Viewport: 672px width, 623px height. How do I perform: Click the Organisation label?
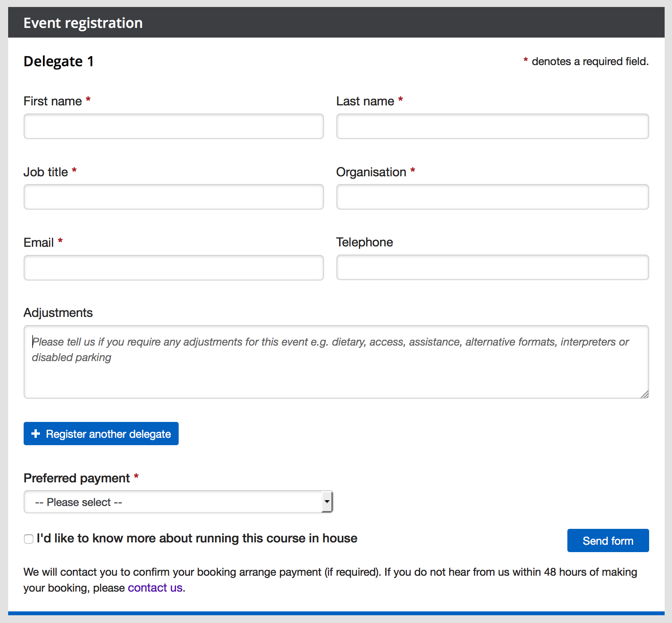(371, 172)
